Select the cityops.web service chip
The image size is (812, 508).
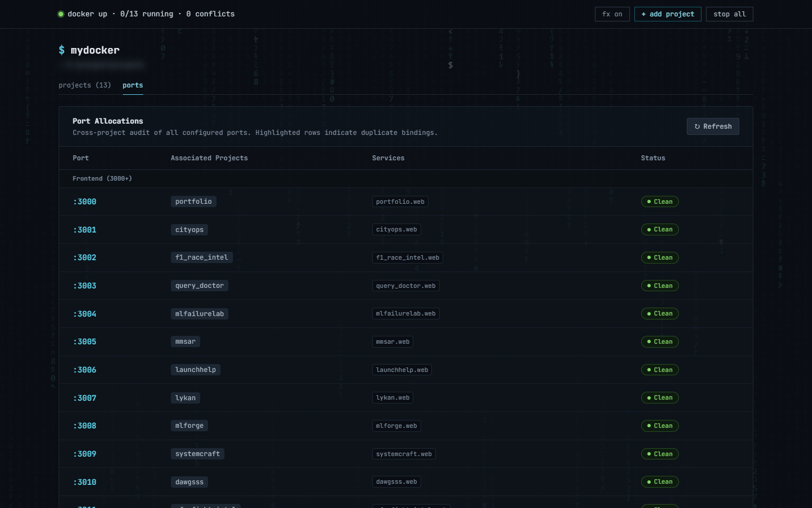(x=396, y=230)
